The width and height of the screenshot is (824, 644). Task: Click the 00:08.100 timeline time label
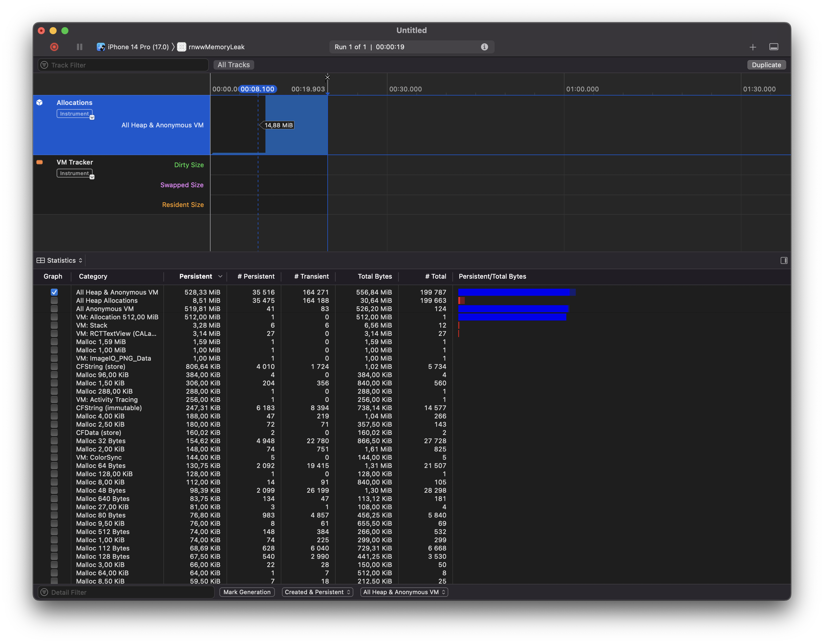[x=258, y=89]
